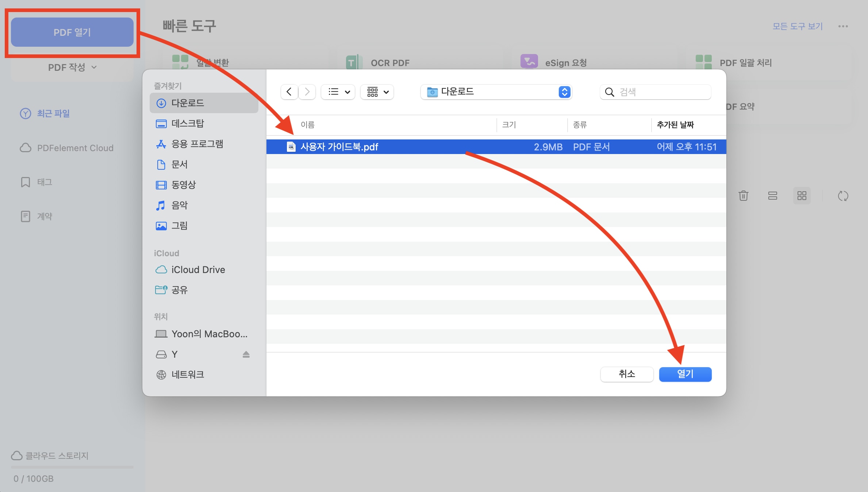Click the OCR PDF tool icon

click(x=354, y=62)
